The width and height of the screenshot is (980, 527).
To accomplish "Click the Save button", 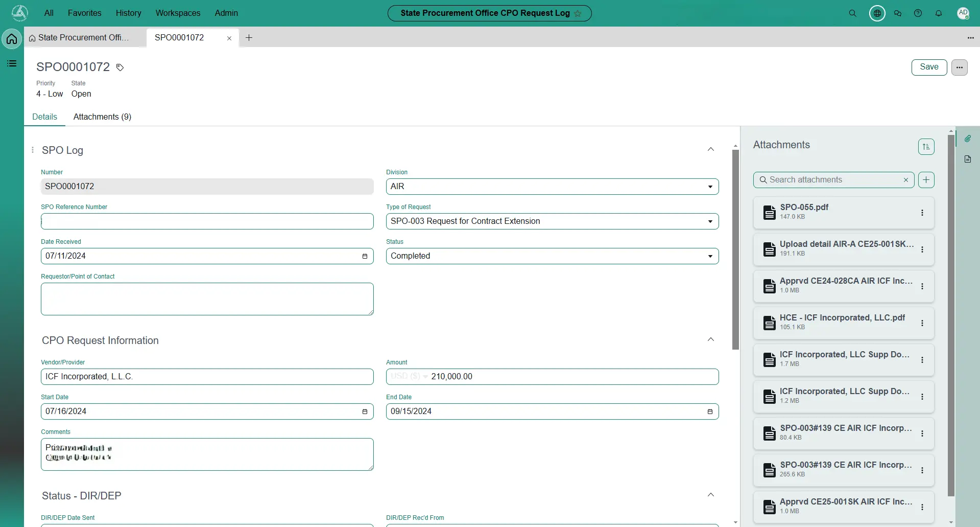I will [x=929, y=67].
